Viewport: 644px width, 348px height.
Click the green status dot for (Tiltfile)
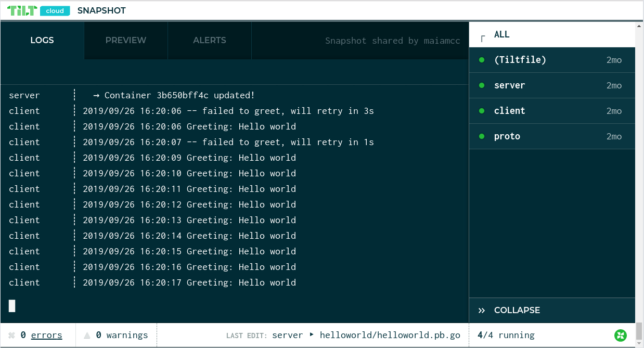click(x=482, y=60)
